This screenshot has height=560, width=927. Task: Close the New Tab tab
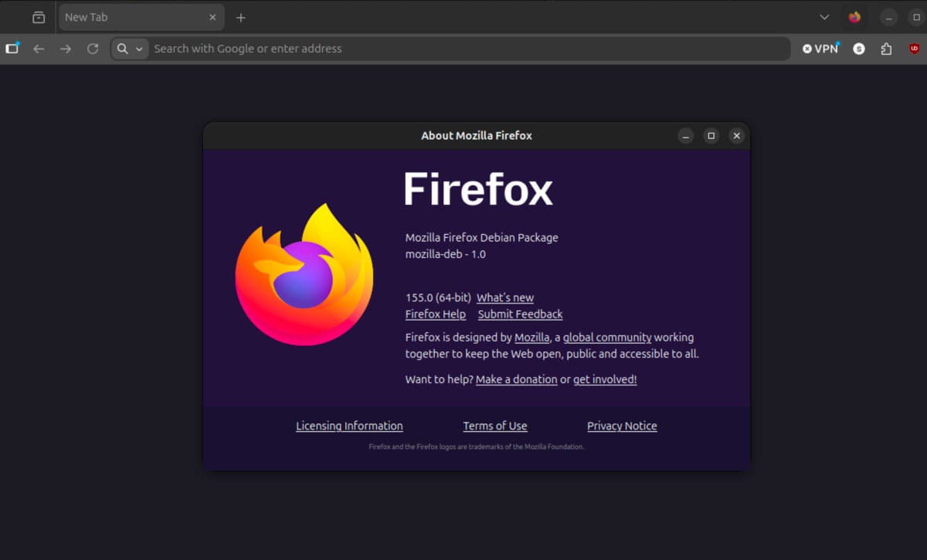coord(212,17)
